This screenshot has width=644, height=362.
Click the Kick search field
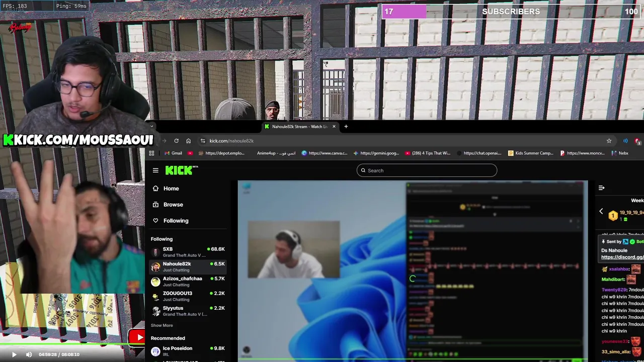tap(427, 170)
